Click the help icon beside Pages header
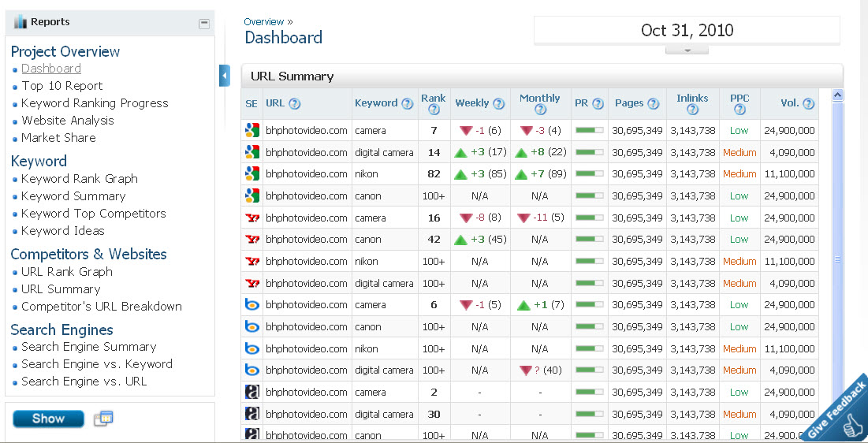This screenshot has height=443, width=868. click(654, 103)
